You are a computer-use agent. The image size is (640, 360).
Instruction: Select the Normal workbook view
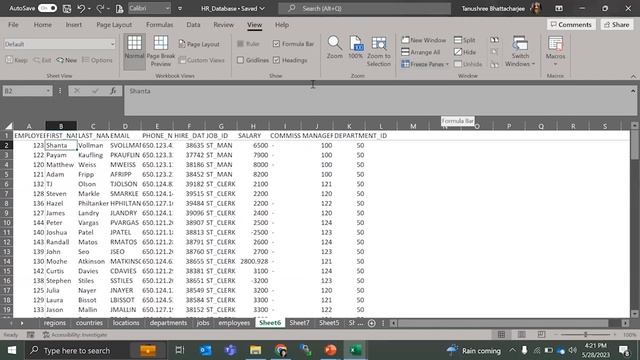tap(134, 51)
